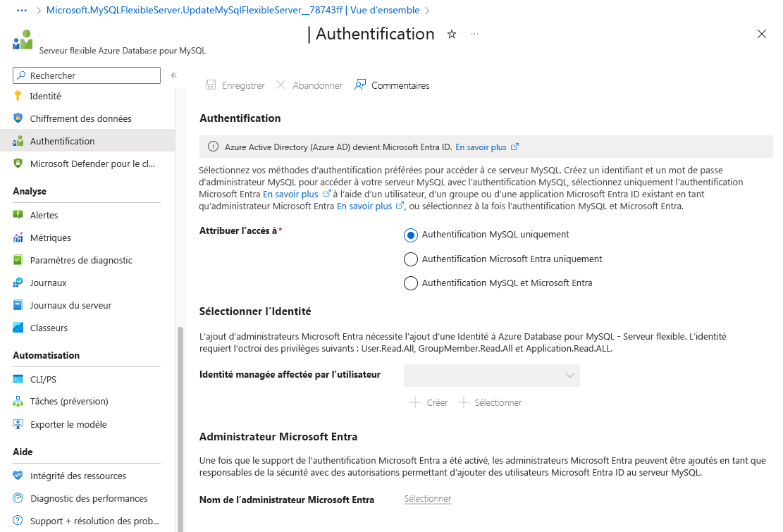The height and width of the screenshot is (532, 783).
Task: Click the Journaux icon
Action: pos(18,283)
